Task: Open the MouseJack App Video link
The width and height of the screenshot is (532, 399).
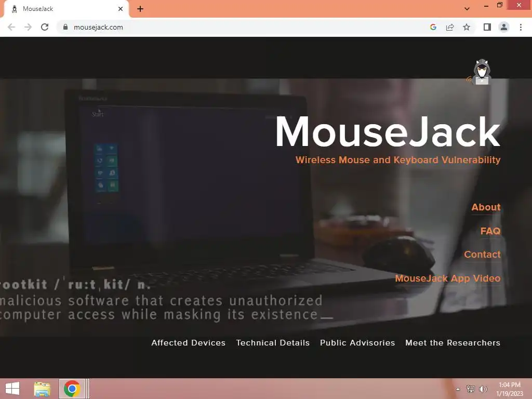Action: click(x=447, y=278)
